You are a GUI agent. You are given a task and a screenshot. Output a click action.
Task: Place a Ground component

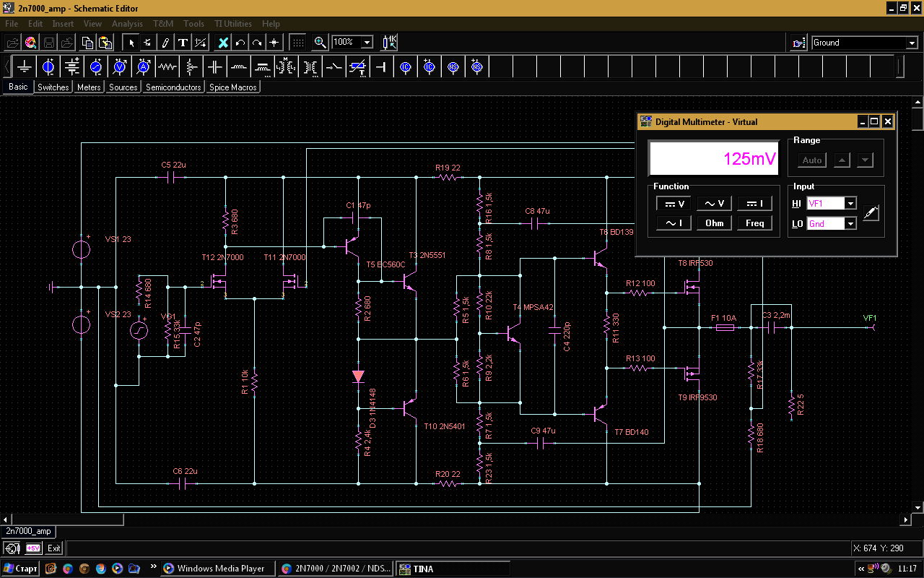[25, 67]
